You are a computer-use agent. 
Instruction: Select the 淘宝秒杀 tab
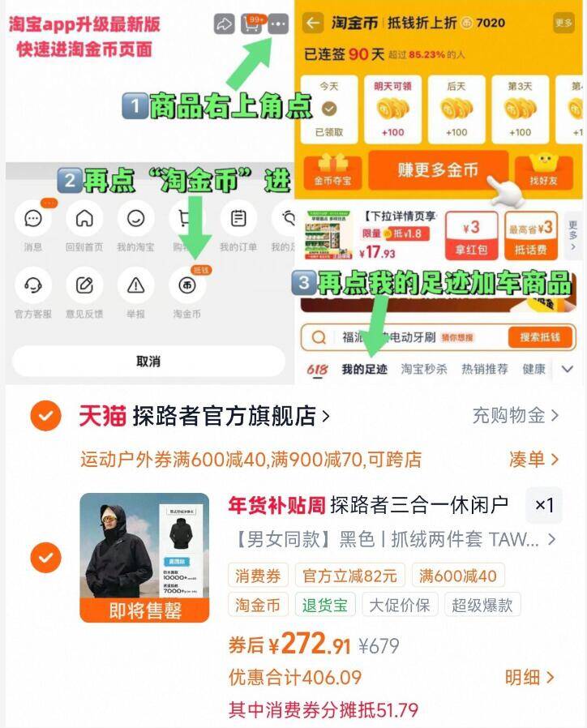coord(424,369)
